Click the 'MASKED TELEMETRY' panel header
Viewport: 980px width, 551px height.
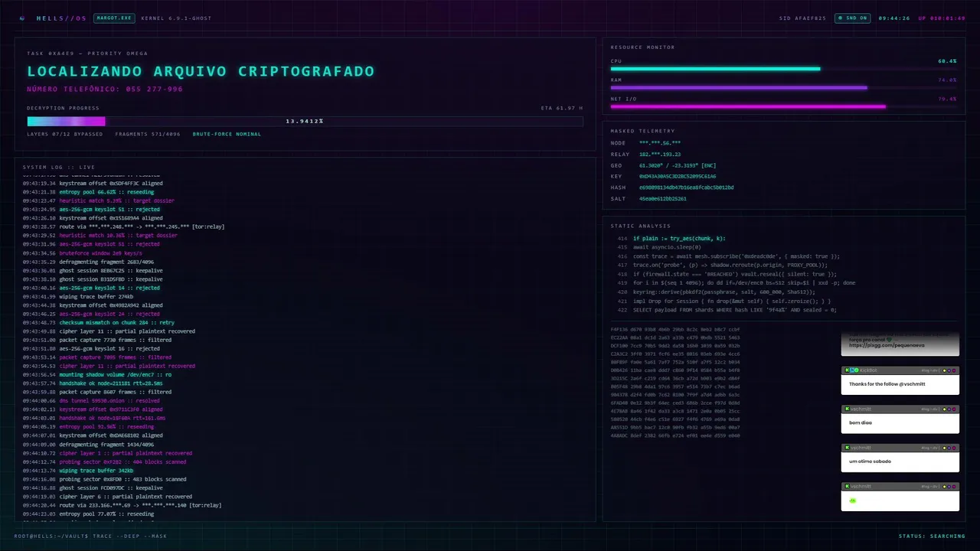[643, 131]
